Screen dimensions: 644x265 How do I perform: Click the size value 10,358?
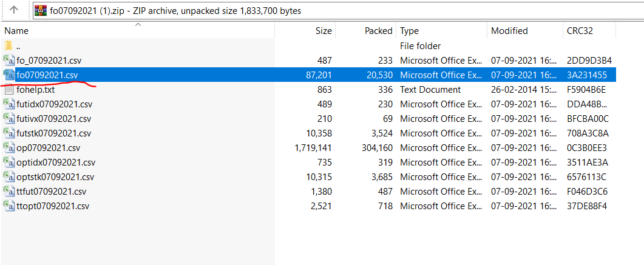319,133
